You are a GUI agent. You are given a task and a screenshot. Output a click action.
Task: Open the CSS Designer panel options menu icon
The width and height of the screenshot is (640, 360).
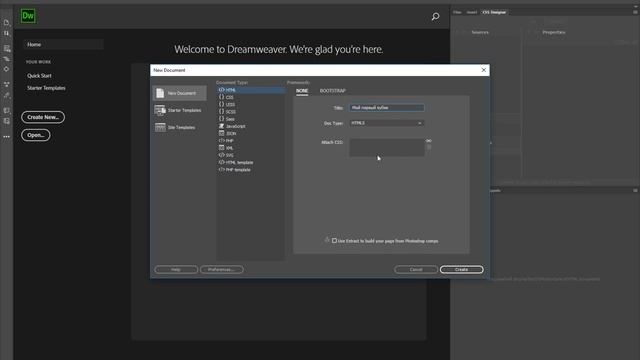pyautogui.click(x=635, y=12)
